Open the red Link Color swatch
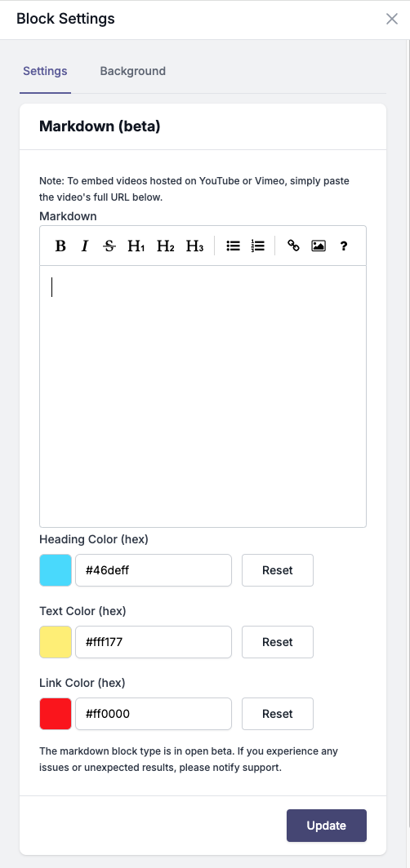This screenshot has width=410, height=868. click(56, 714)
